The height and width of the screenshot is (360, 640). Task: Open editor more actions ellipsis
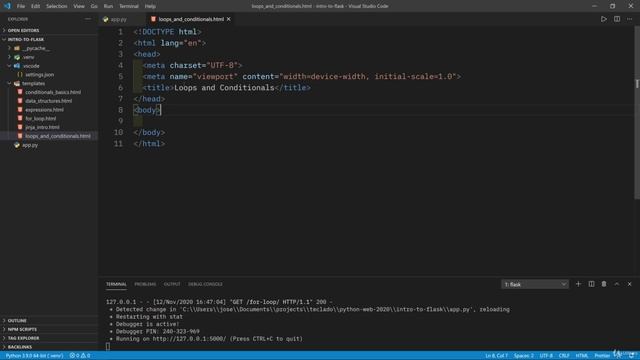tap(629, 19)
